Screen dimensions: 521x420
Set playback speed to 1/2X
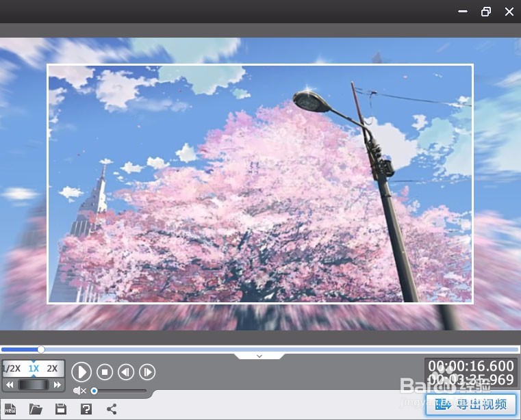pos(12,368)
